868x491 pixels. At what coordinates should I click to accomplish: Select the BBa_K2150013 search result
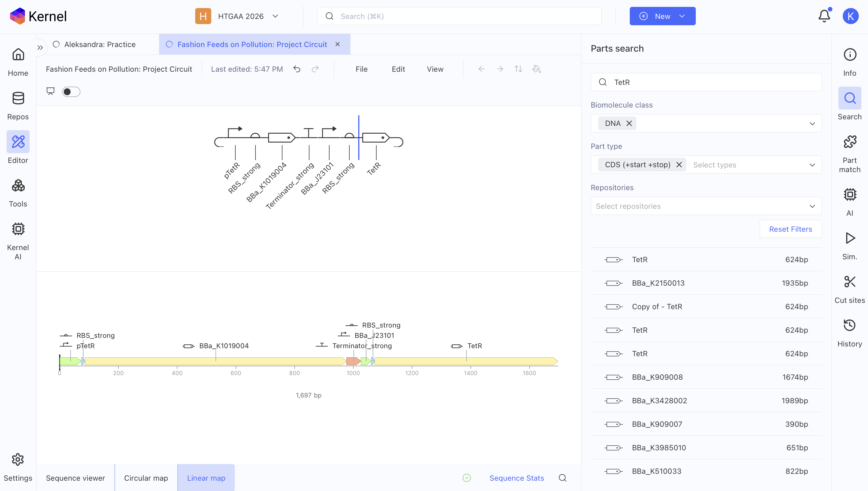coord(706,283)
